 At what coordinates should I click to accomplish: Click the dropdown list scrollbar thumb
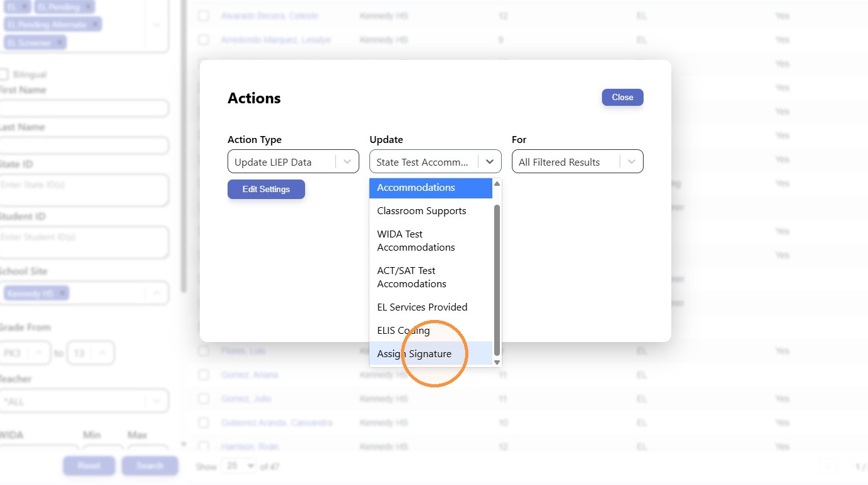coord(497,280)
